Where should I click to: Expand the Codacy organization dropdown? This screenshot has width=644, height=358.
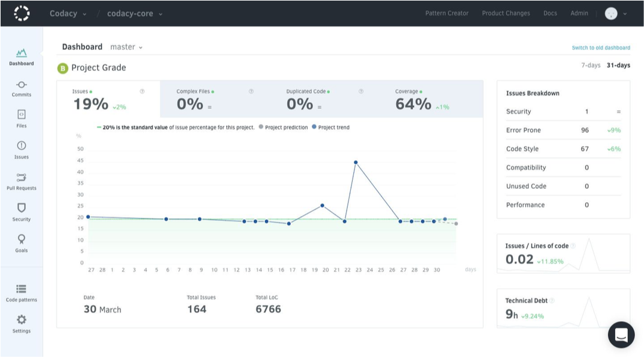[x=68, y=13]
